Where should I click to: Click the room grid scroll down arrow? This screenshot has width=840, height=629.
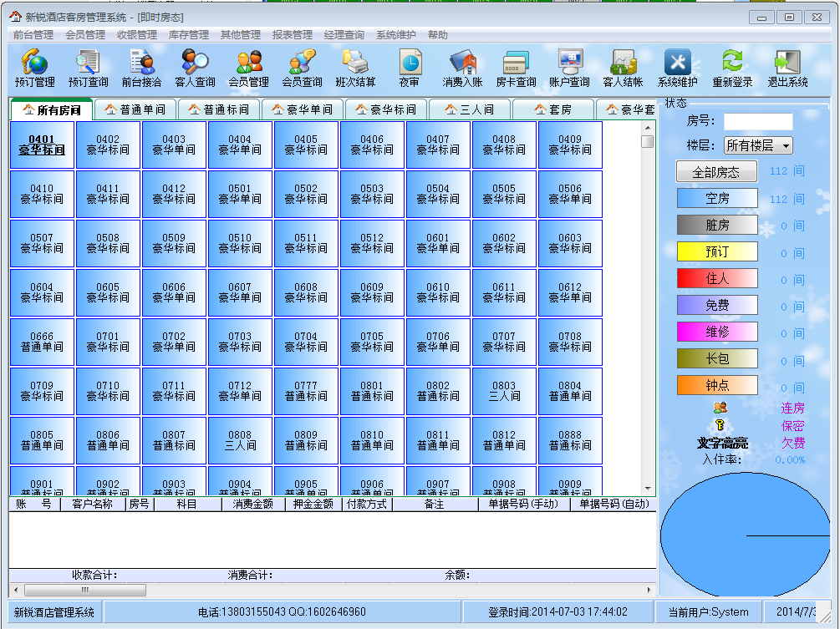tap(648, 488)
